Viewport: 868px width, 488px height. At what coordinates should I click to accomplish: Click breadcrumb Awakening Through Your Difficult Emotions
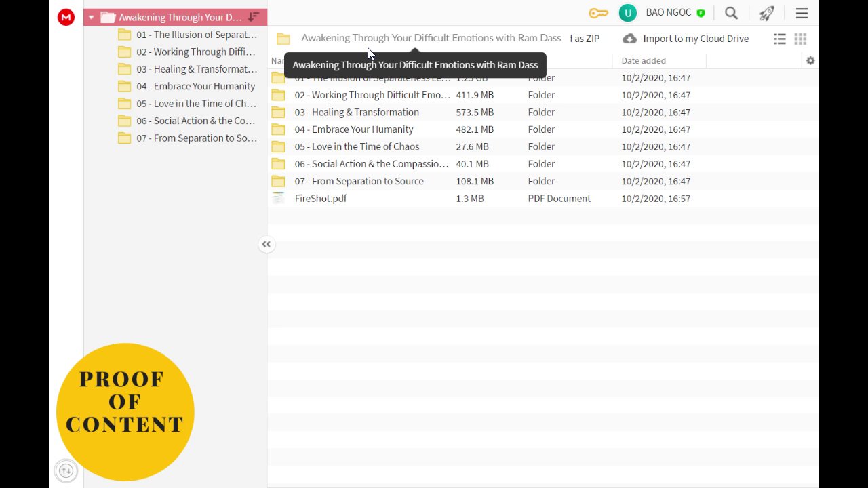[431, 38]
